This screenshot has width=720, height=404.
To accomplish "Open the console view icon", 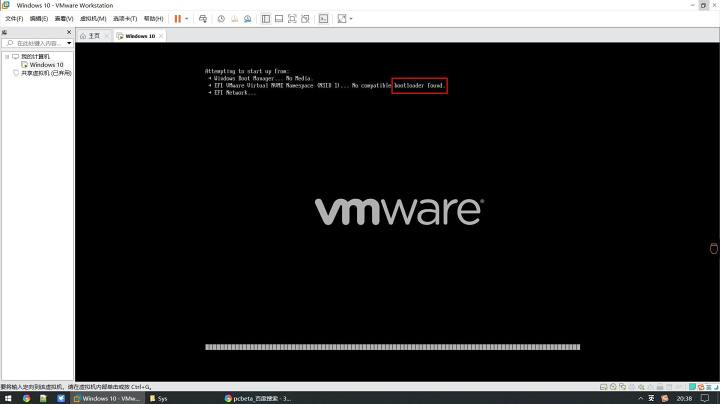I will pos(323,19).
